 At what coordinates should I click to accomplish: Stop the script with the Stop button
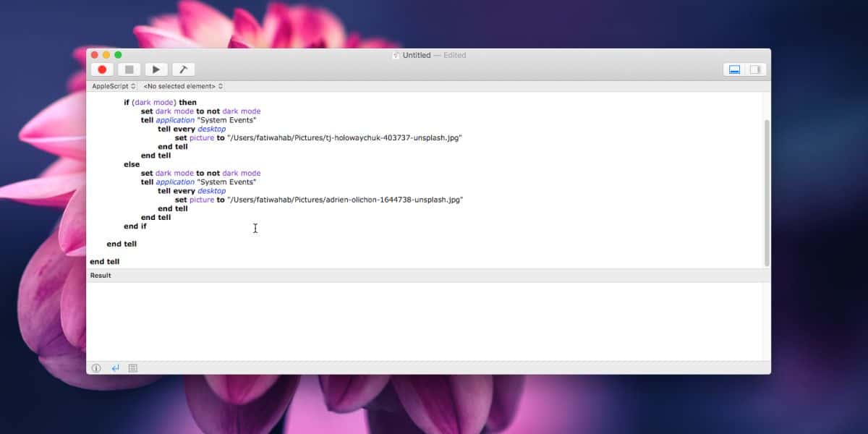pyautogui.click(x=129, y=69)
